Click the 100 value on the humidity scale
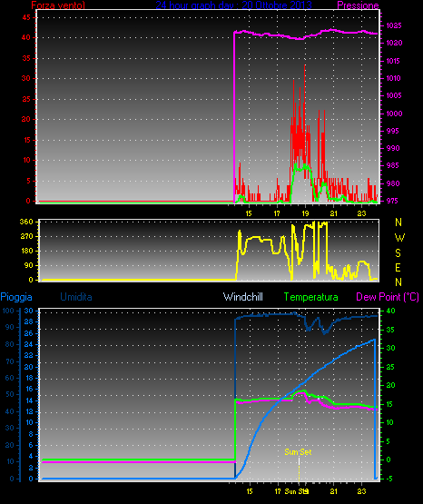423x504 pixels. (8, 311)
